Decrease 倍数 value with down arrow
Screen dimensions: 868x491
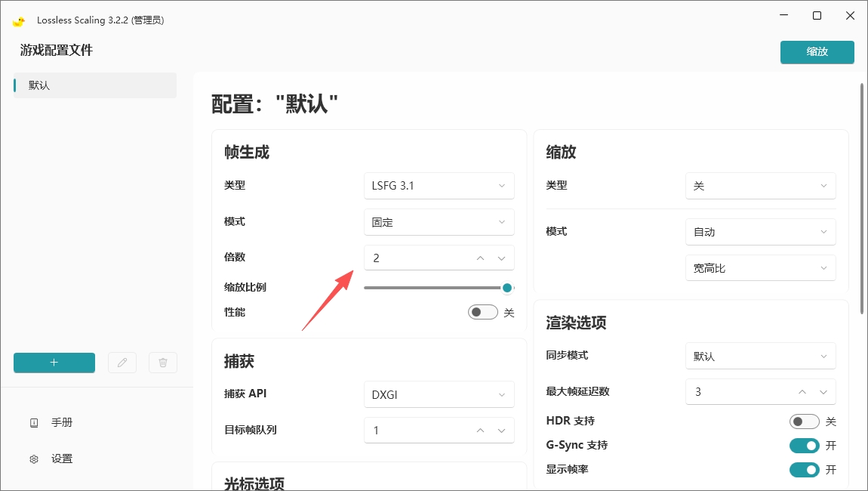click(501, 258)
